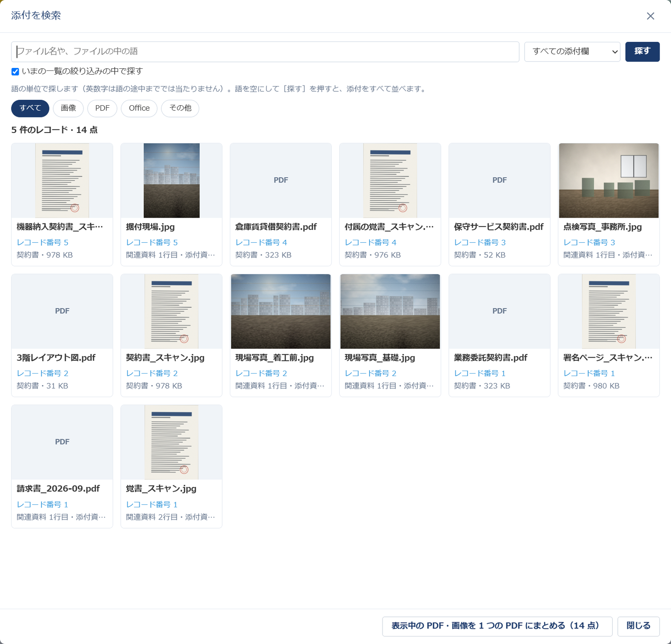Image resolution: width=671 pixels, height=644 pixels.
Task: Open the 据付現場.jpg thumbnail
Action: 172,180
